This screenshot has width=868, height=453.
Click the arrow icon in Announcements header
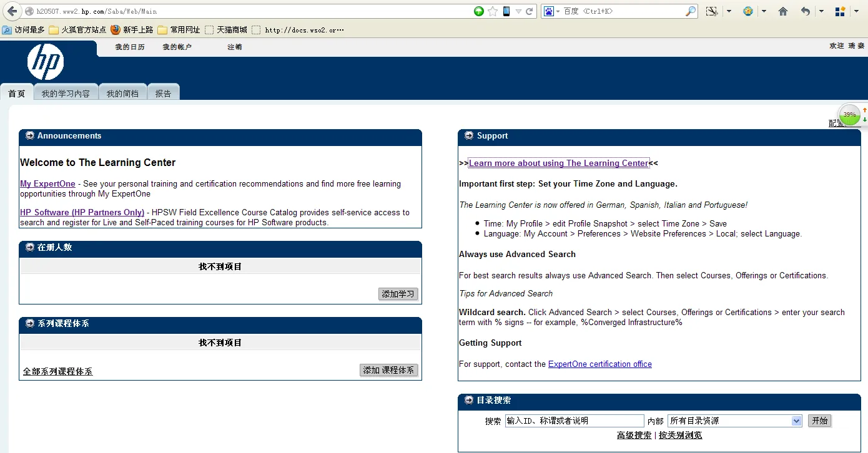[29, 135]
